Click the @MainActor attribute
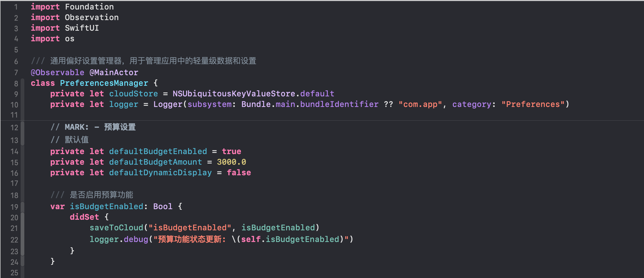The width and height of the screenshot is (644, 278). 114,73
